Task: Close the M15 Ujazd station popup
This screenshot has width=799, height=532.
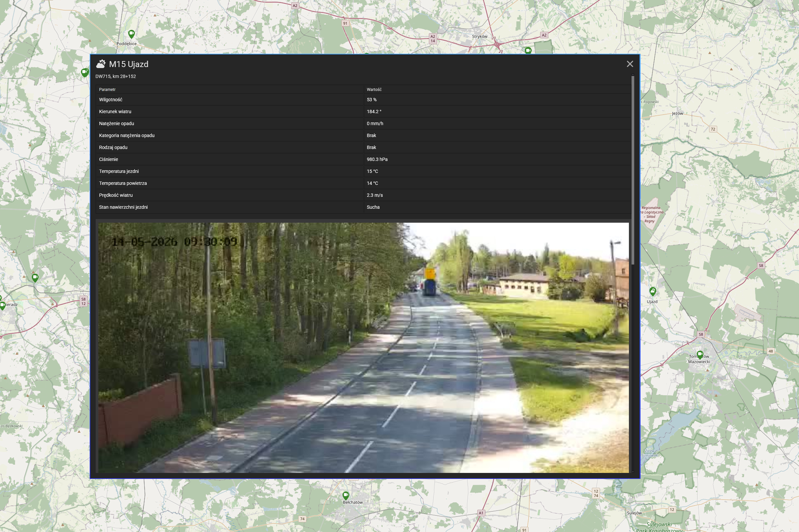Action: tap(630, 64)
